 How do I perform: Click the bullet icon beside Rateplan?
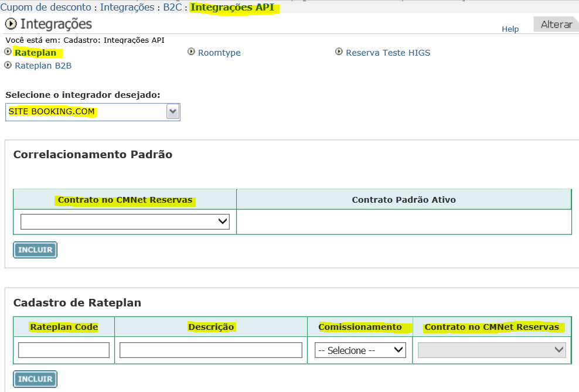pos(8,52)
